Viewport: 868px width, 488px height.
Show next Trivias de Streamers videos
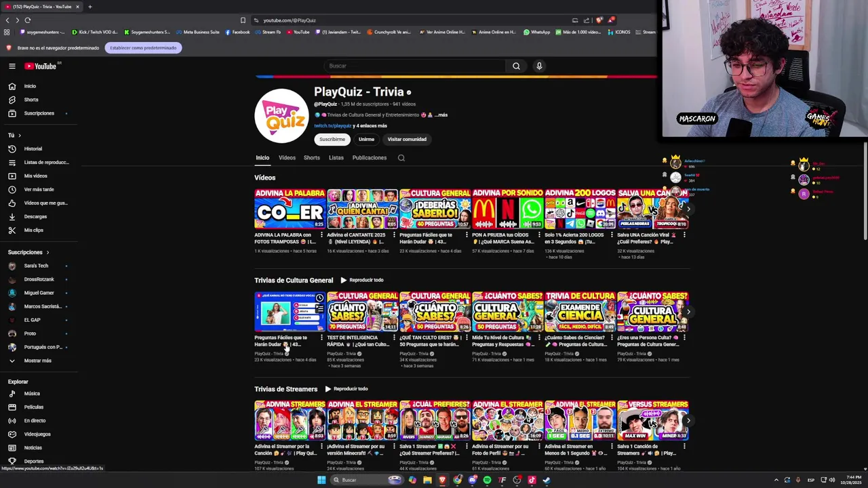(688, 420)
